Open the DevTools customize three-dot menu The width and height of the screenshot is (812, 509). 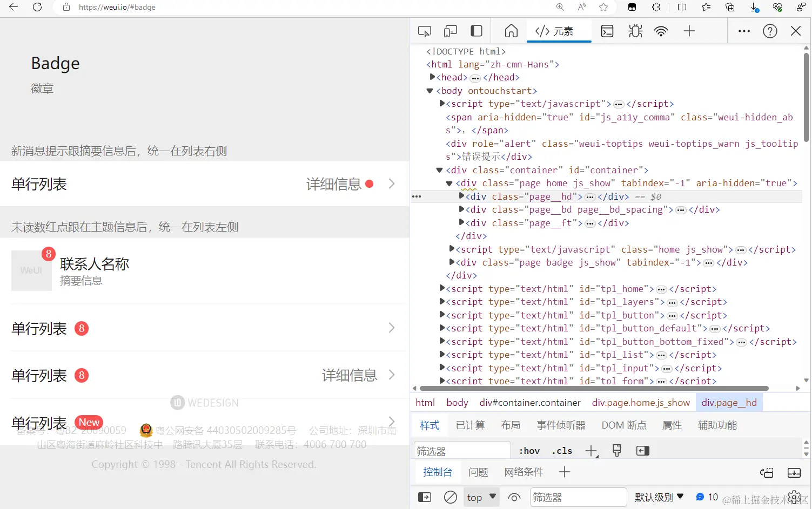coord(744,31)
